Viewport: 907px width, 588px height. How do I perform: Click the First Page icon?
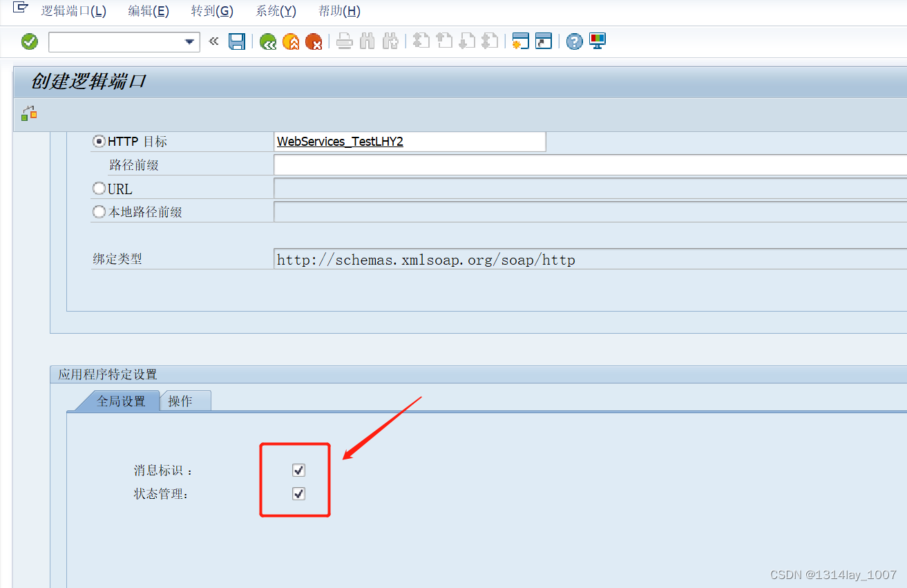click(x=421, y=41)
